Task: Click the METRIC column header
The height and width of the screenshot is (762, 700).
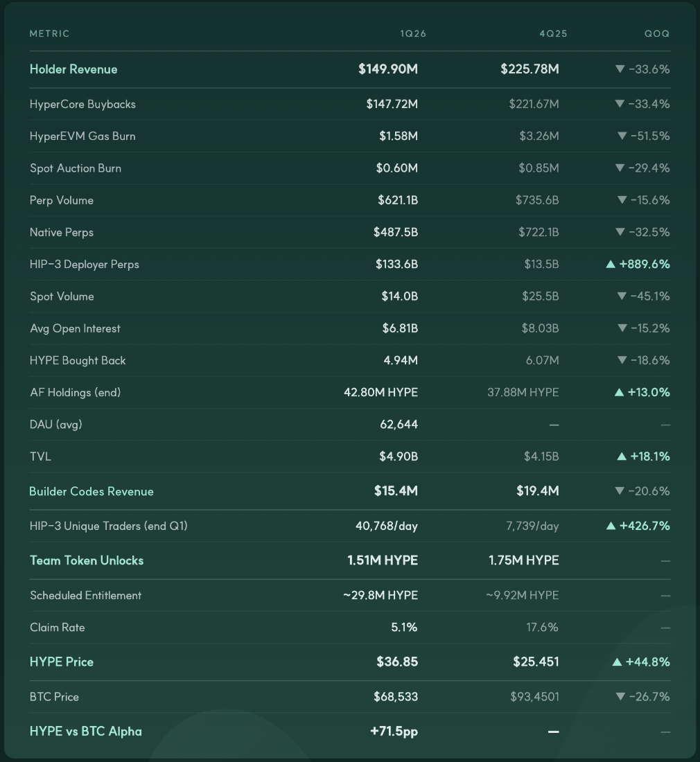Action: 49,33
